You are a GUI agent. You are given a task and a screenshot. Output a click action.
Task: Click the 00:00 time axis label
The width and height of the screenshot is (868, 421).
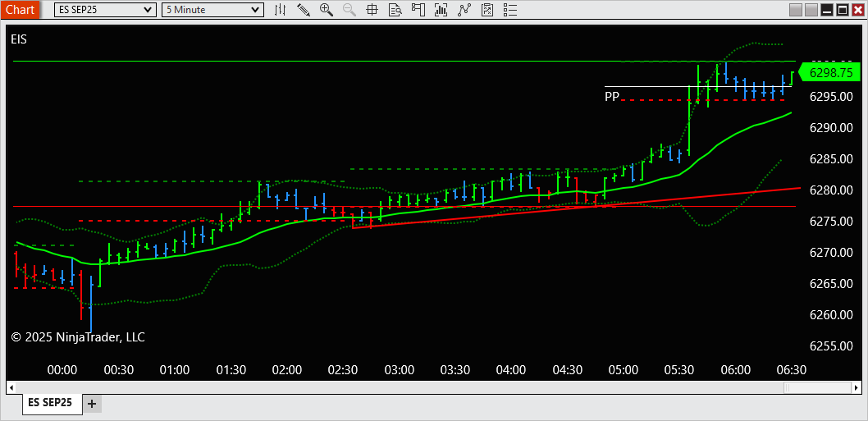(x=62, y=369)
